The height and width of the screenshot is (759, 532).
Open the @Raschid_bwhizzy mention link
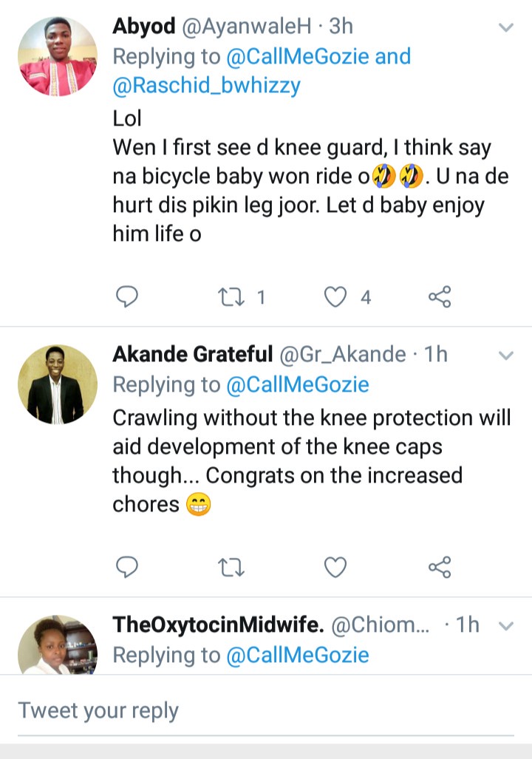tap(207, 86)
